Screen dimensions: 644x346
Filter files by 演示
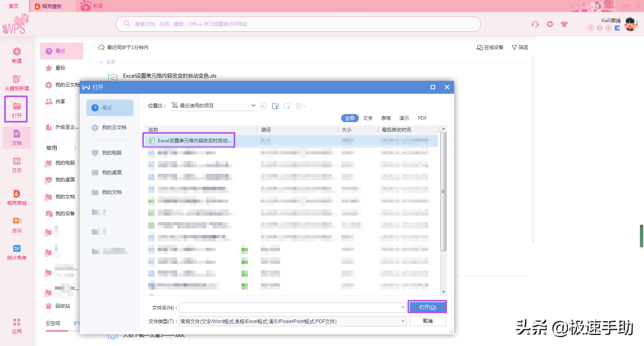click(x=404, y=118)
